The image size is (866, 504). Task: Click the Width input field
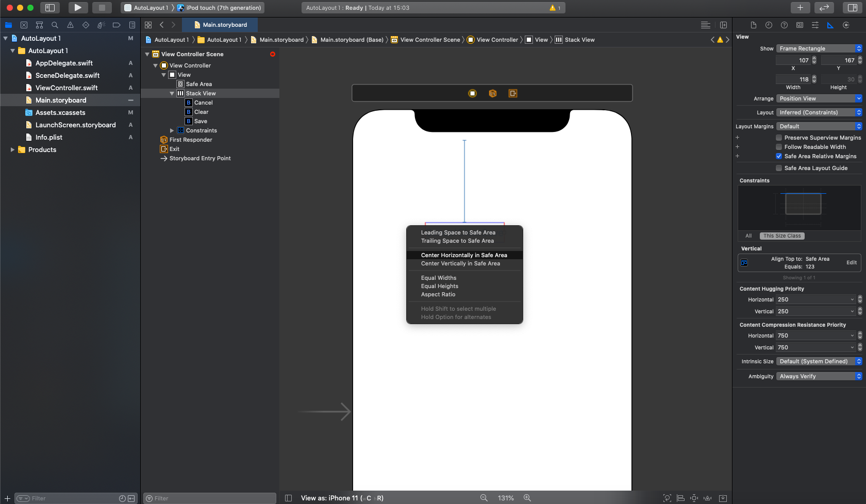793,79
